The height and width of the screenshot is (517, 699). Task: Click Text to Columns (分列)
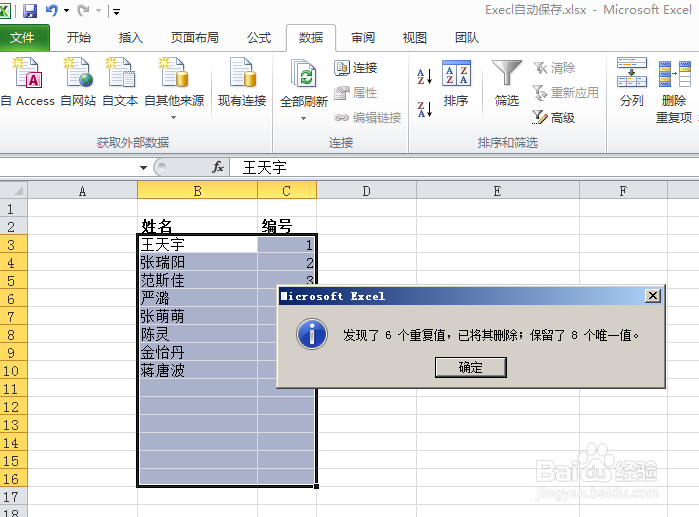coord(632,82)
